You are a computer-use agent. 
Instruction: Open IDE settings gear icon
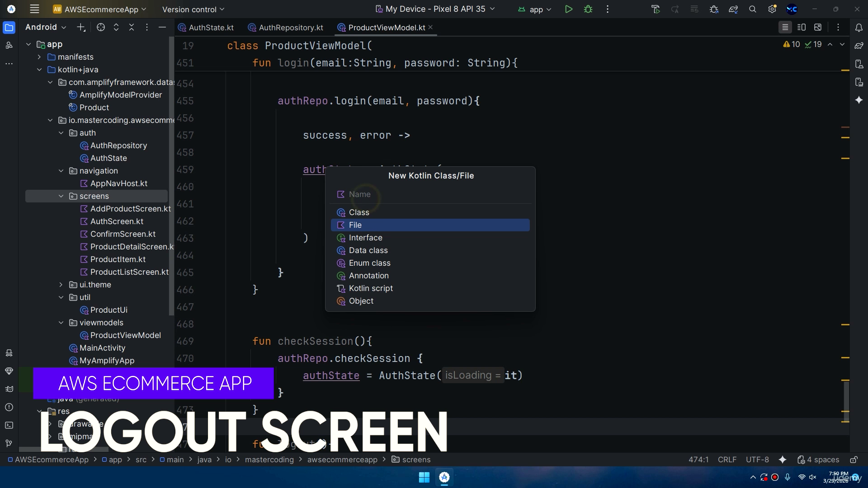point(772,9)
